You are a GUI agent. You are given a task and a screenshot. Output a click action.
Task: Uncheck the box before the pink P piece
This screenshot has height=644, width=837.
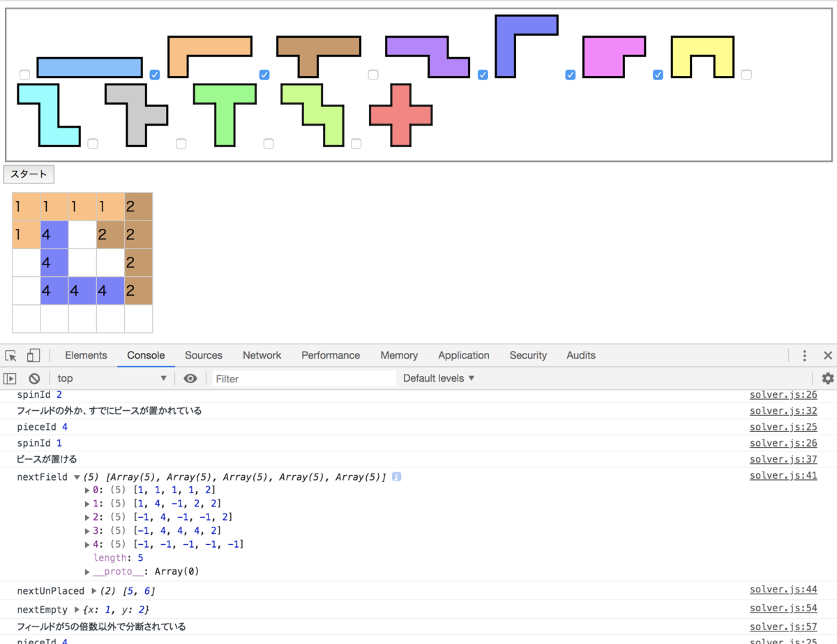pos(571,75)
